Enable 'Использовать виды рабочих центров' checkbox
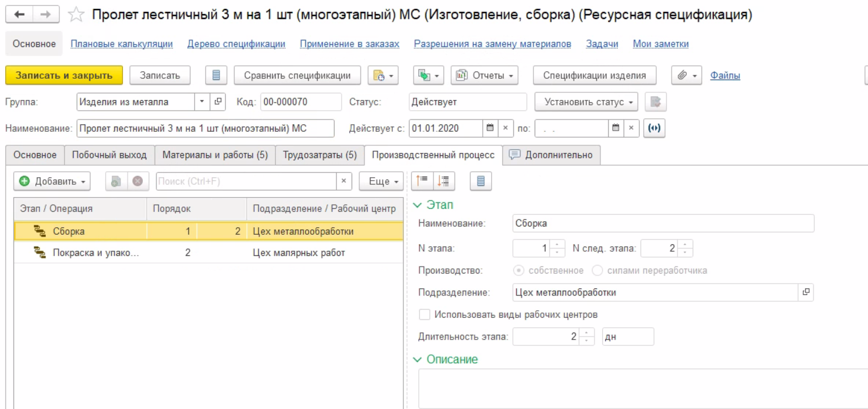Image resolution: width=868 pixels, height=409 pixels. 424,314
